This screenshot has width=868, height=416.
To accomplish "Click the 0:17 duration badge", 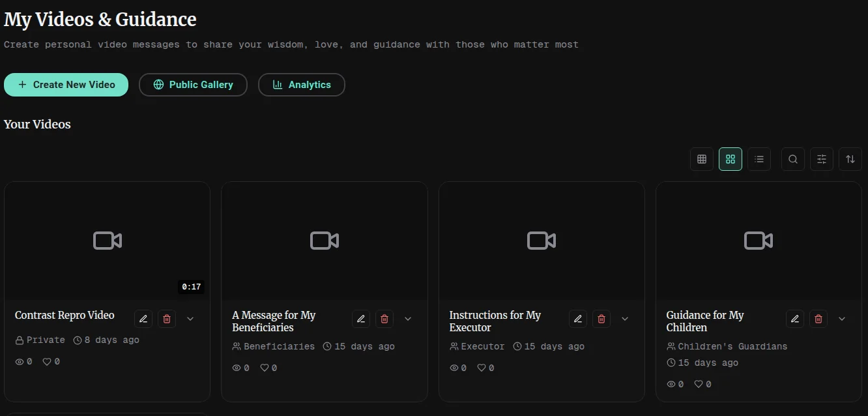I will pos(191,287).
